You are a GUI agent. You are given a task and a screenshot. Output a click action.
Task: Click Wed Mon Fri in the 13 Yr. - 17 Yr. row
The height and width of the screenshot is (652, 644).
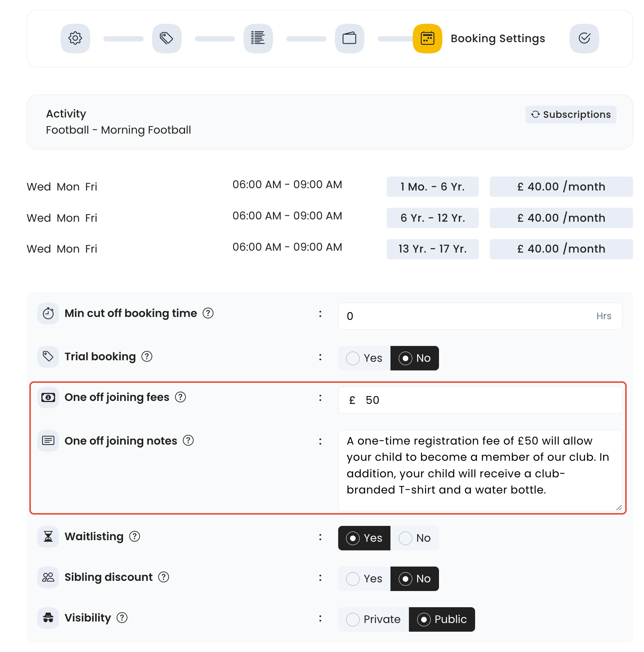pyautogui.click(x=62, y=249)
